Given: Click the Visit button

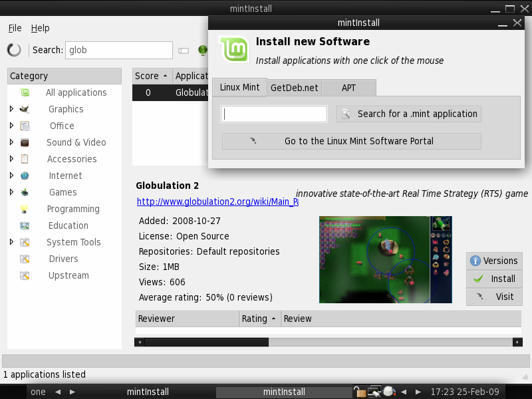Looking at the screenshot, I should point(494,297).
